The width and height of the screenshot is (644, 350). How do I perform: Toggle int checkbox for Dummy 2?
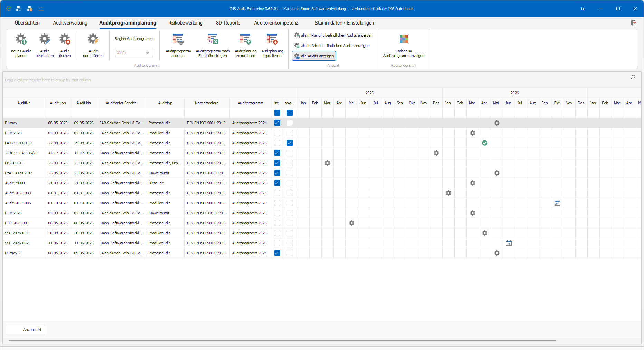coord(277,253)
